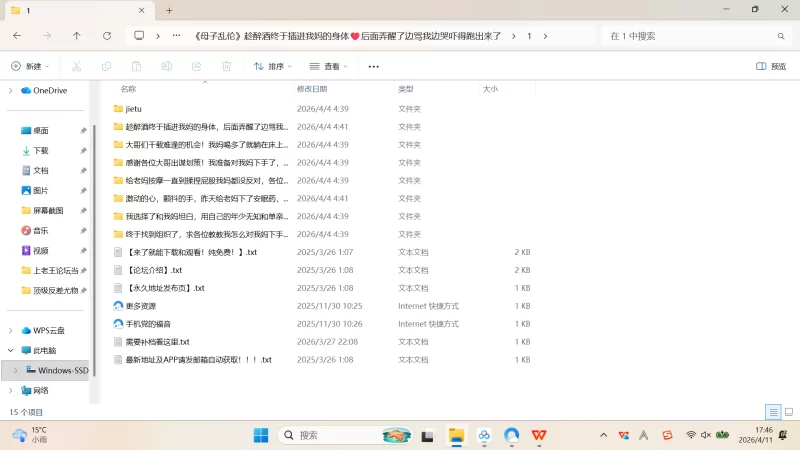Refresh the current folder view

(107, 35)
